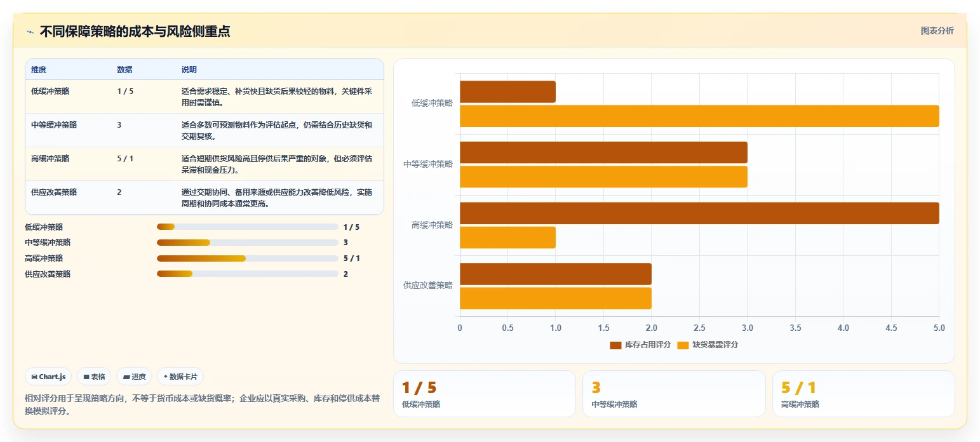Open the 1 / 5 低缓冲策略 data card
The height and width of the screenshot is (442, 980).
(x=485, y=394)
